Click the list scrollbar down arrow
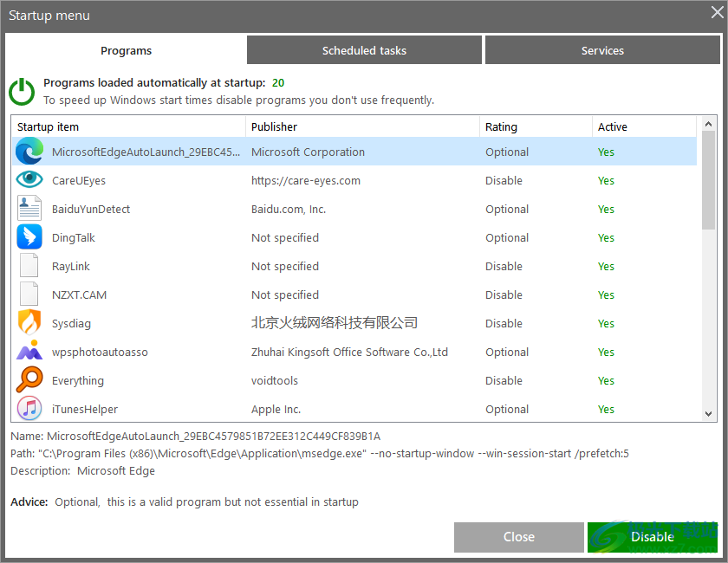 click(708, 414)
